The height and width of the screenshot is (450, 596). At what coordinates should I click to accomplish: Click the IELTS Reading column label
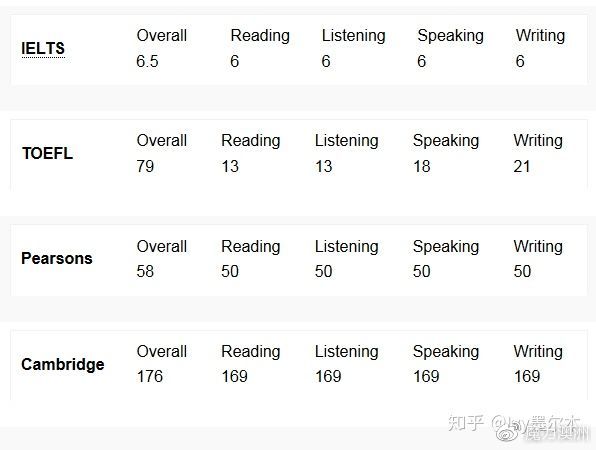pyautogui.click(x=260, y=36)
